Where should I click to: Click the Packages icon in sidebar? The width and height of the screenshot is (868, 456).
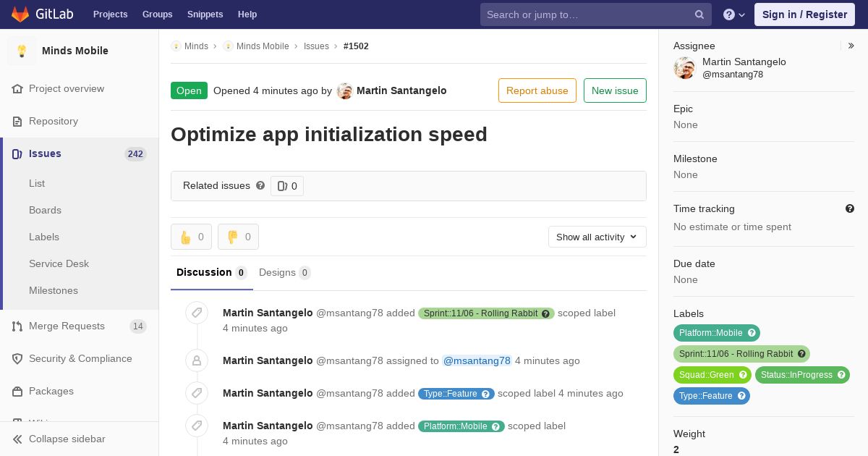pos(17,391)
